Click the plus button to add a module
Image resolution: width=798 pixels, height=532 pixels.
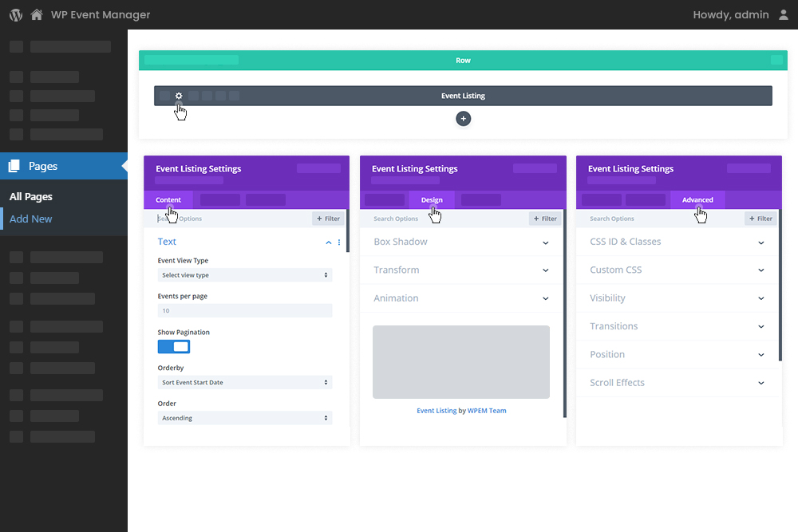pos(463,118)
